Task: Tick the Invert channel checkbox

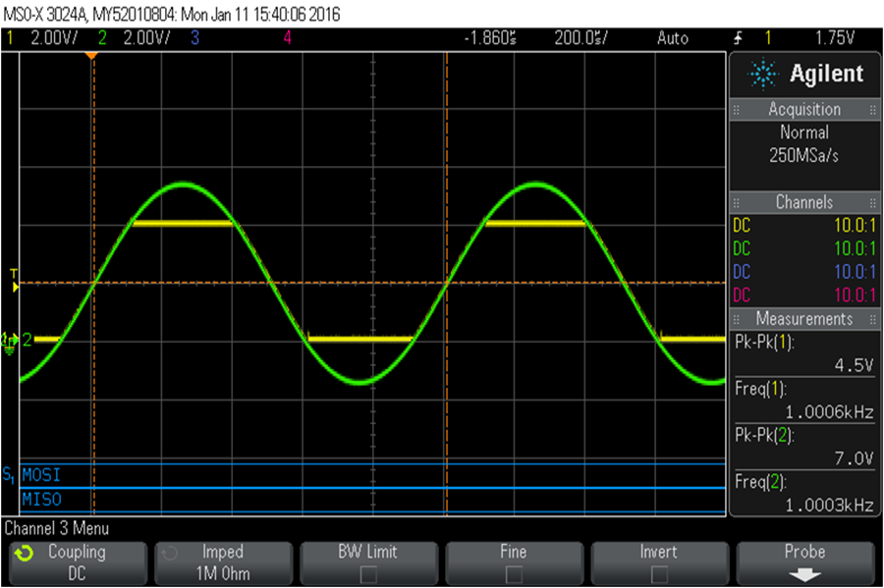Action: point(659,574)
